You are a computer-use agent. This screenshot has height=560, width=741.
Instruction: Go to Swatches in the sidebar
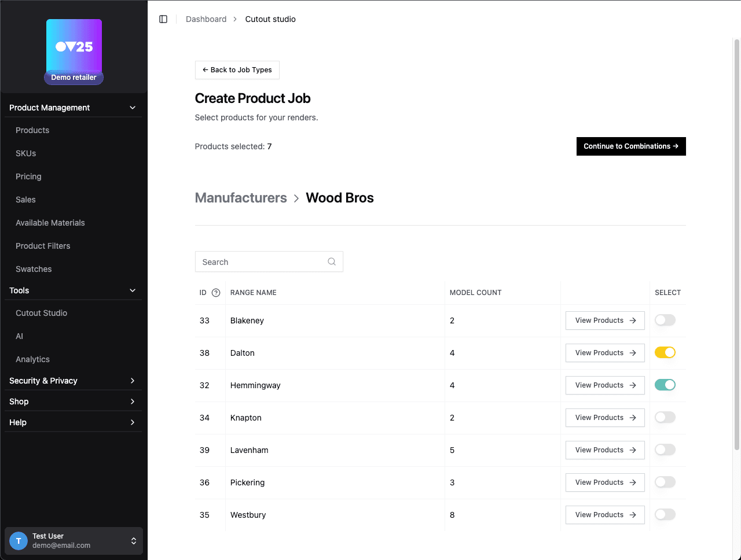coord(34,269)
